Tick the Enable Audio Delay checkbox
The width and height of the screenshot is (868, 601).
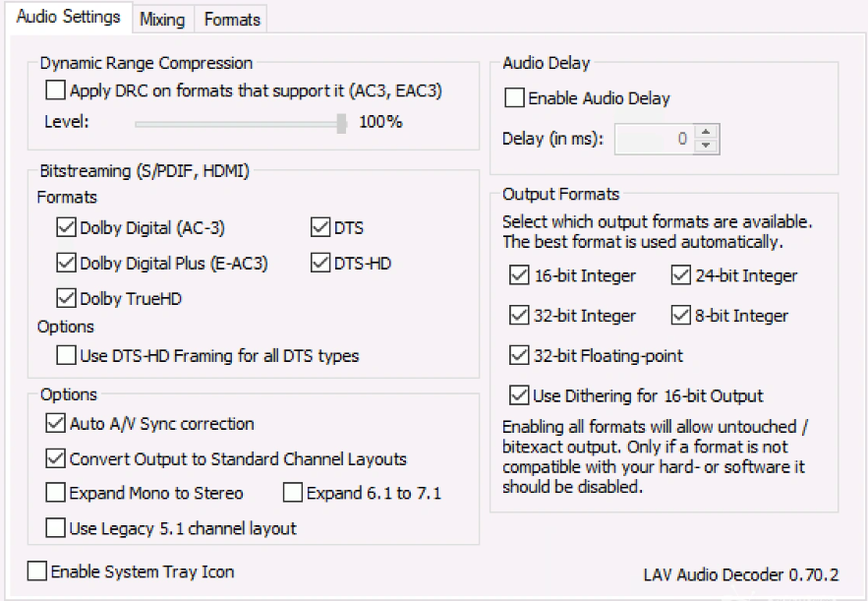pos(514,98)
